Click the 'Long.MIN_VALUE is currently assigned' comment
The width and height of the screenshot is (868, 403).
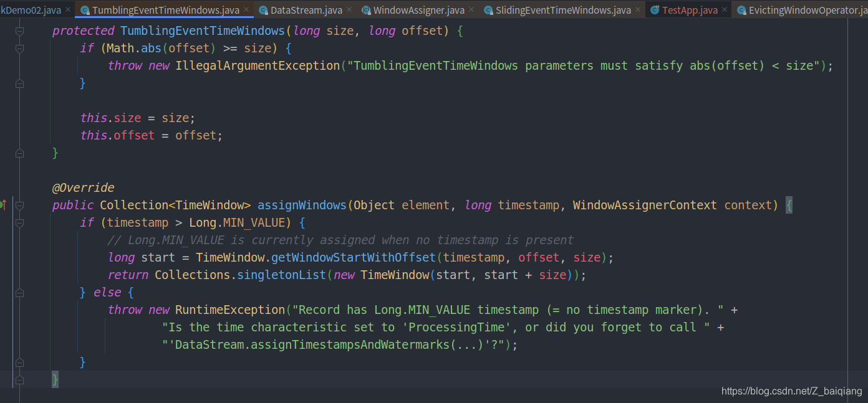tap(340, 240)
